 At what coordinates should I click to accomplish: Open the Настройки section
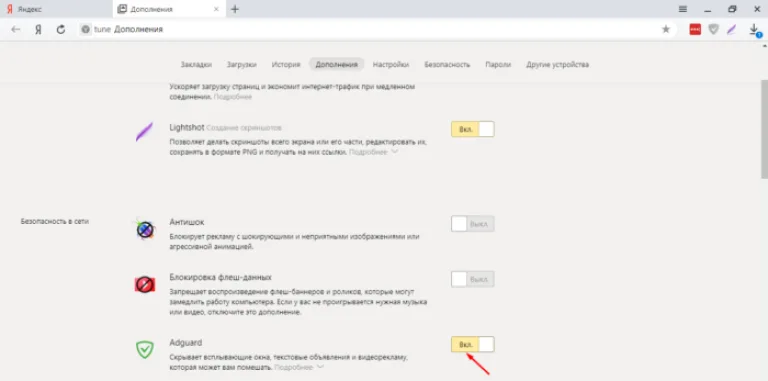click(391, 65)
